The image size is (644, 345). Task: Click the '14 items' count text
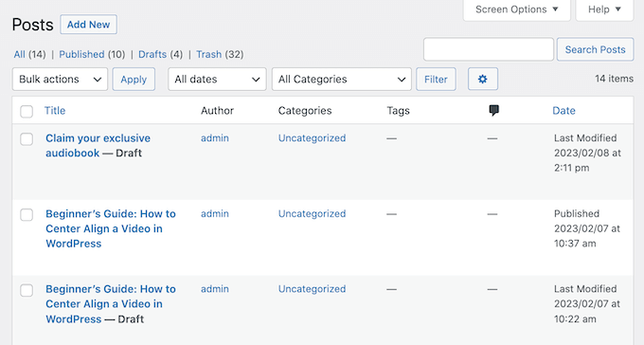pyautogui.click(x=614, y=79)
